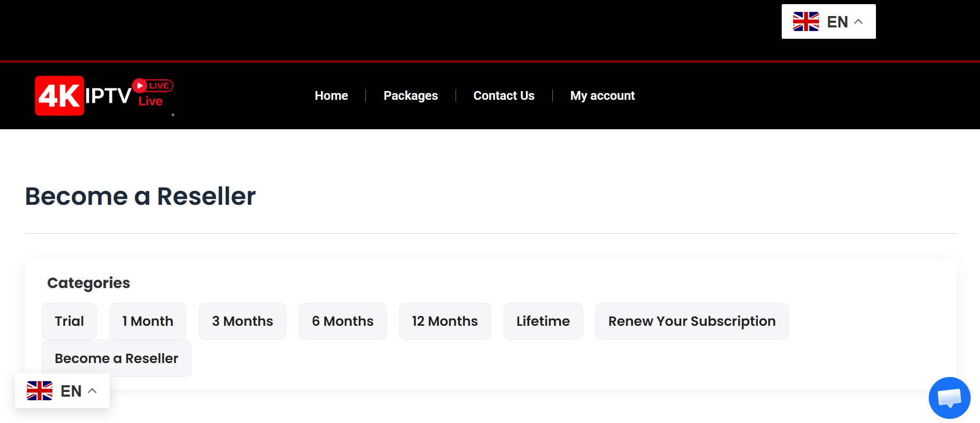Viewport: 980px width, 423px height.
Task: Click the Become a Reseller page heading
Action: (140, 197)
